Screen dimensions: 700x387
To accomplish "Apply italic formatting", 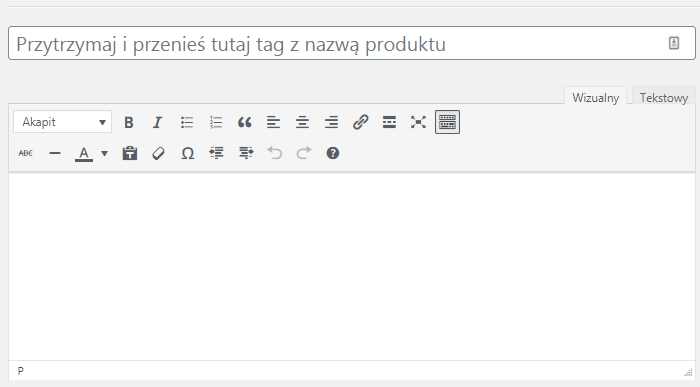I will pyautogui.click(x=157, y=122).
